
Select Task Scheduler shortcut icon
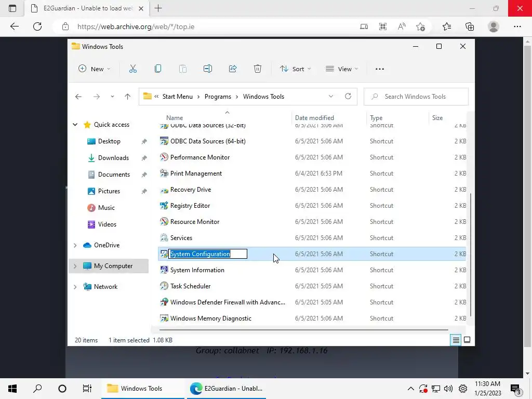click(x=164, y=286)
